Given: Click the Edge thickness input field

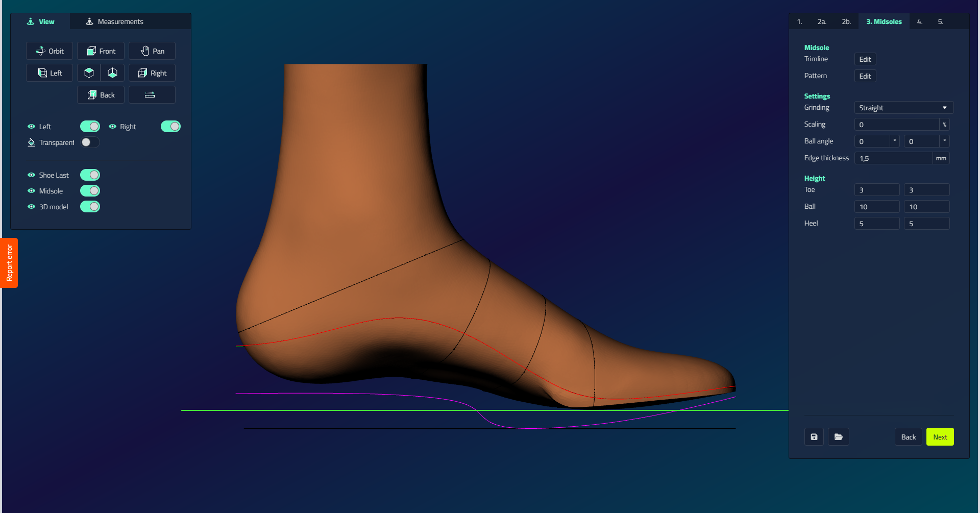Looking at the screenshot, I should tap(893, 158).
